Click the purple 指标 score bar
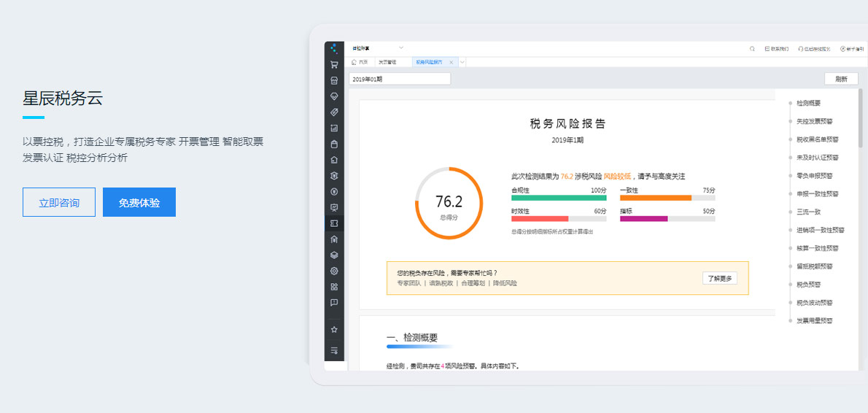This screenshot has height=413, width=868. (667, 219)
